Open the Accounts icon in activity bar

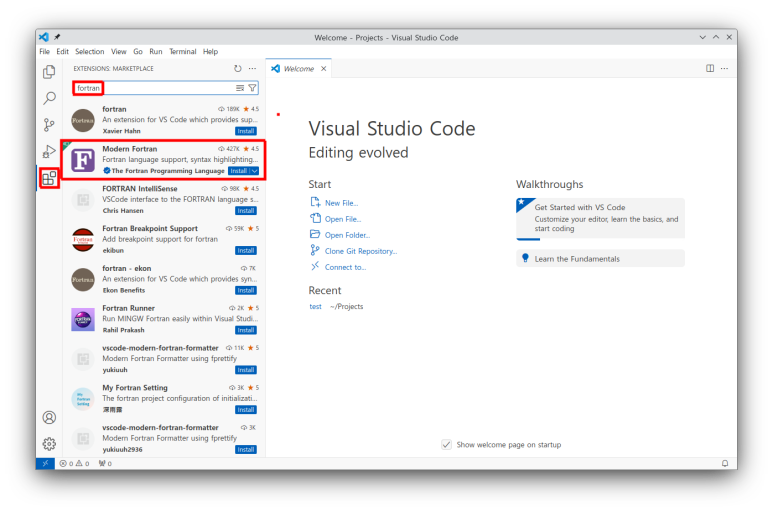point(49,417)
